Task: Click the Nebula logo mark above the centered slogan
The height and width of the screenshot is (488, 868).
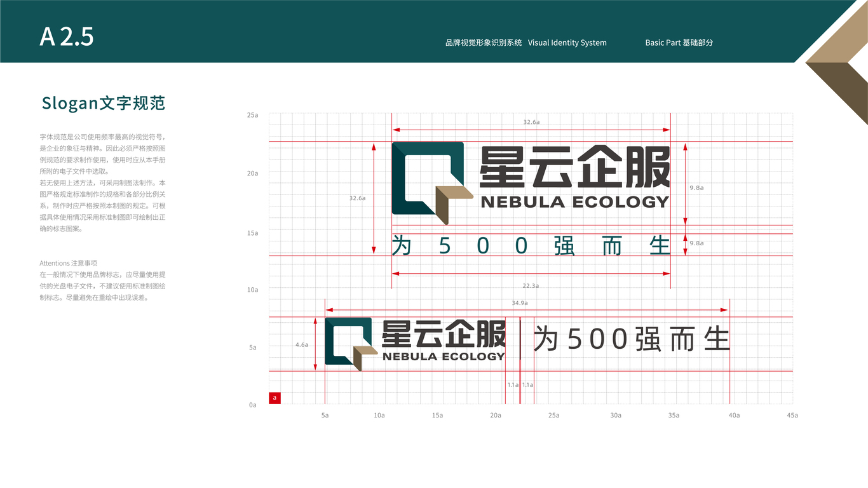Action: click(x=433, y=183)
